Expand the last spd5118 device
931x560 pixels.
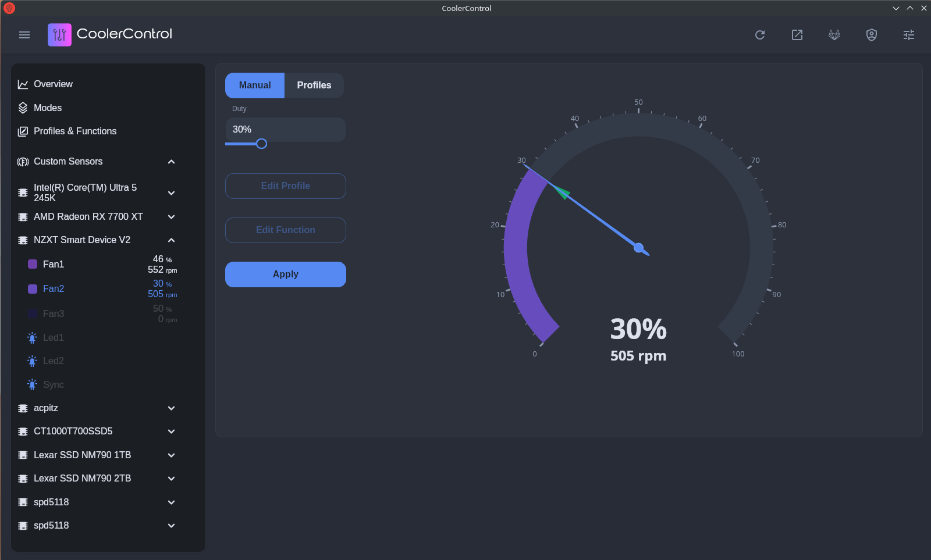171,526
